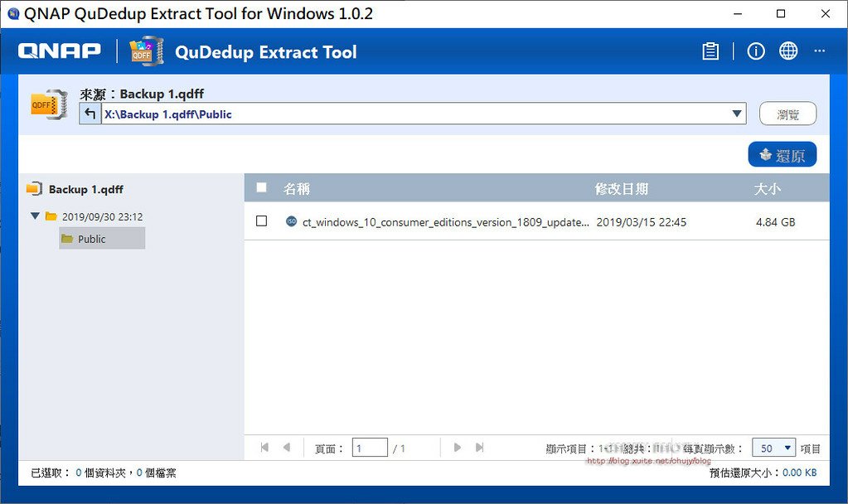
Task: Click the page number input field
Action: (370, 448)
